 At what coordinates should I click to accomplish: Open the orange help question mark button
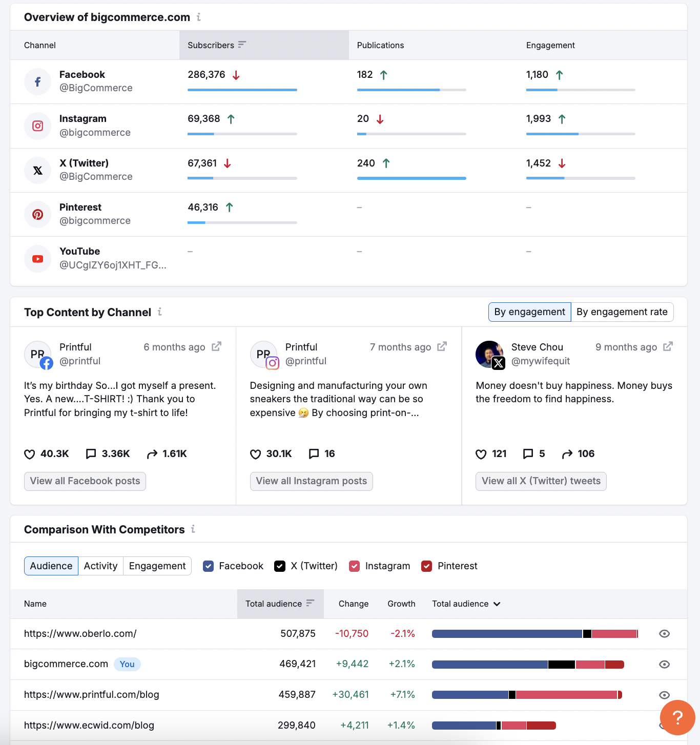(x=677, y=717)
